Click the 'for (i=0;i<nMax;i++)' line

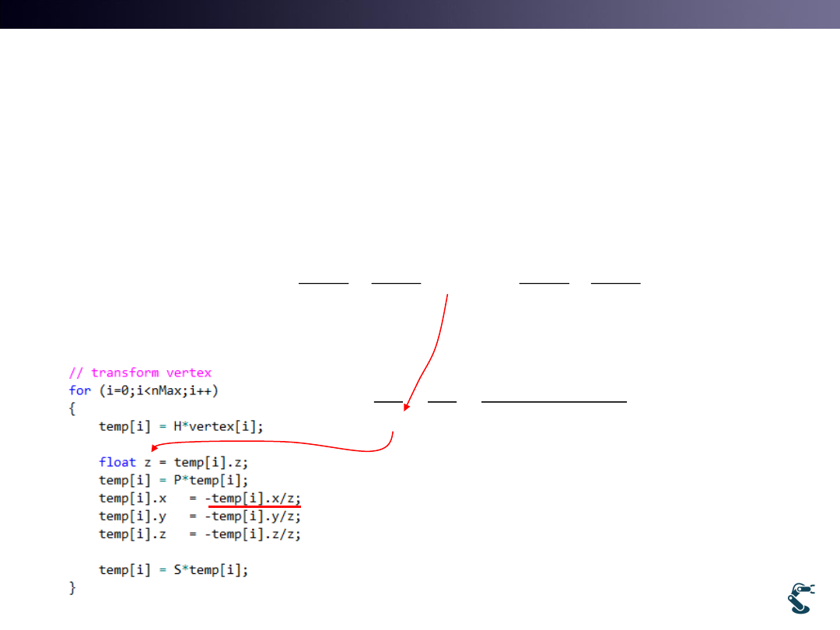point(149,390)
